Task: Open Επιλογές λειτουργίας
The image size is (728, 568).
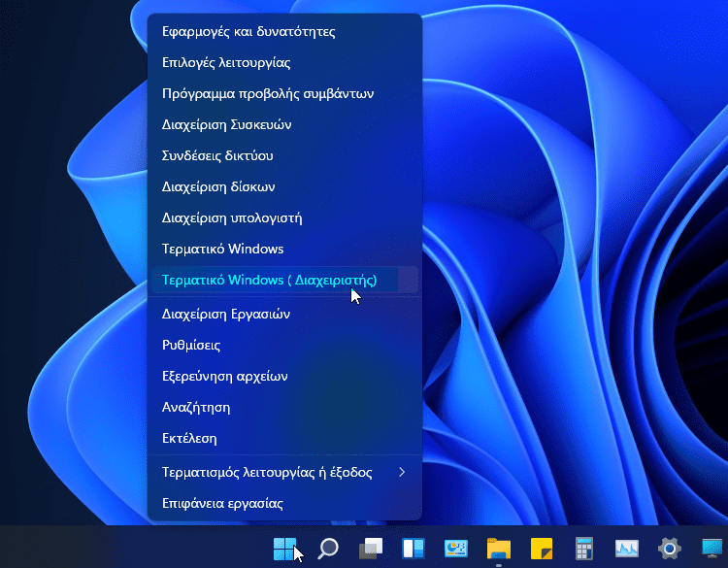Action: point(284,63)
